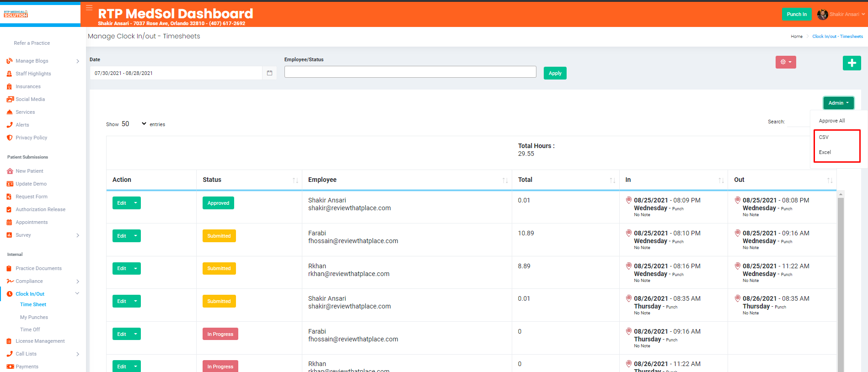Open the date picker calendar icon
Screen dimensions: 868x372
269,73
